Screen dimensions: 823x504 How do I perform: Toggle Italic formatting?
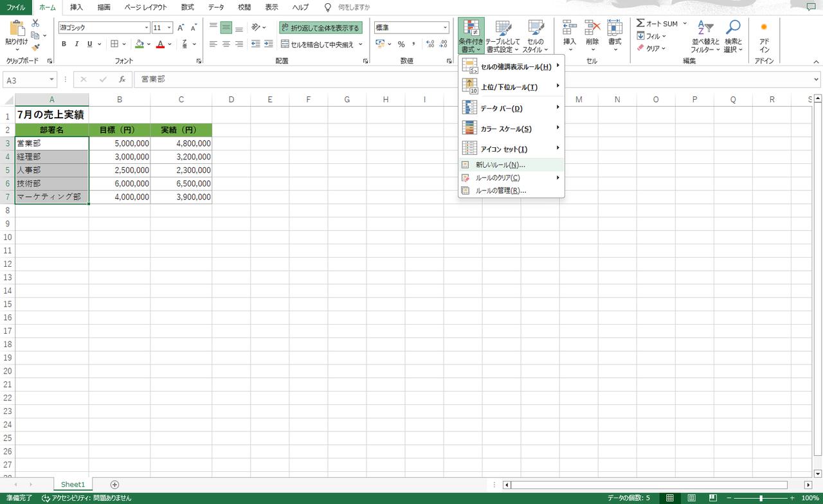coord(77,44)
